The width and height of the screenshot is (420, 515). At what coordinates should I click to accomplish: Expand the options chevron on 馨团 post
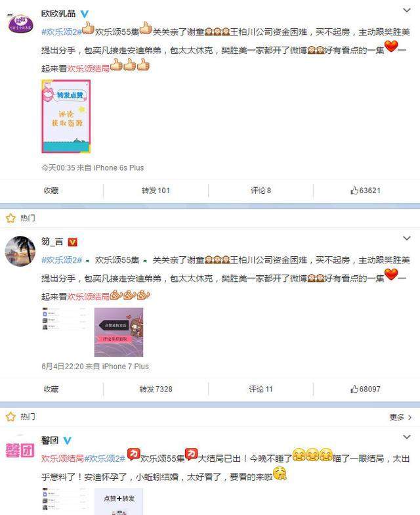[x=407, y=437]
